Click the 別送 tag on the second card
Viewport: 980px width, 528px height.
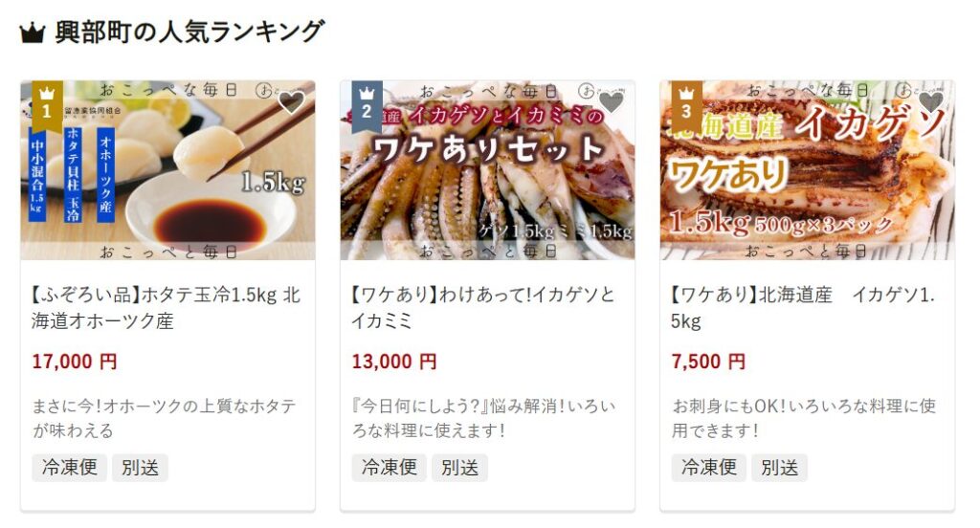pyautogui.click(x=460, y=468)
